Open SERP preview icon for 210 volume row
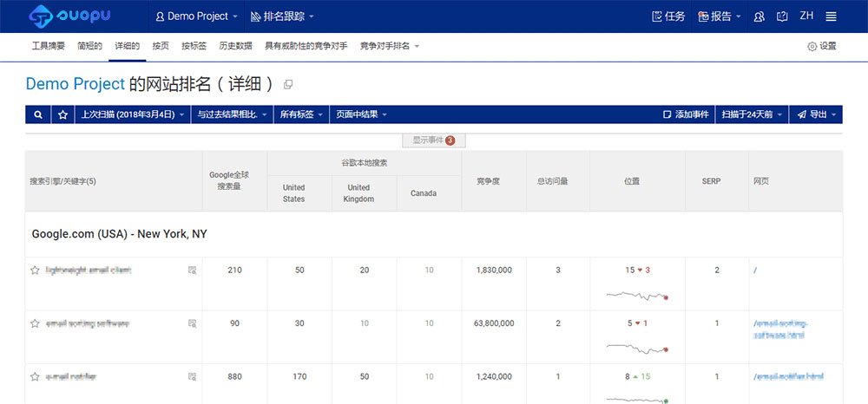Image resolution: width=868 pixels, height=404 pixels. point(192,270)
